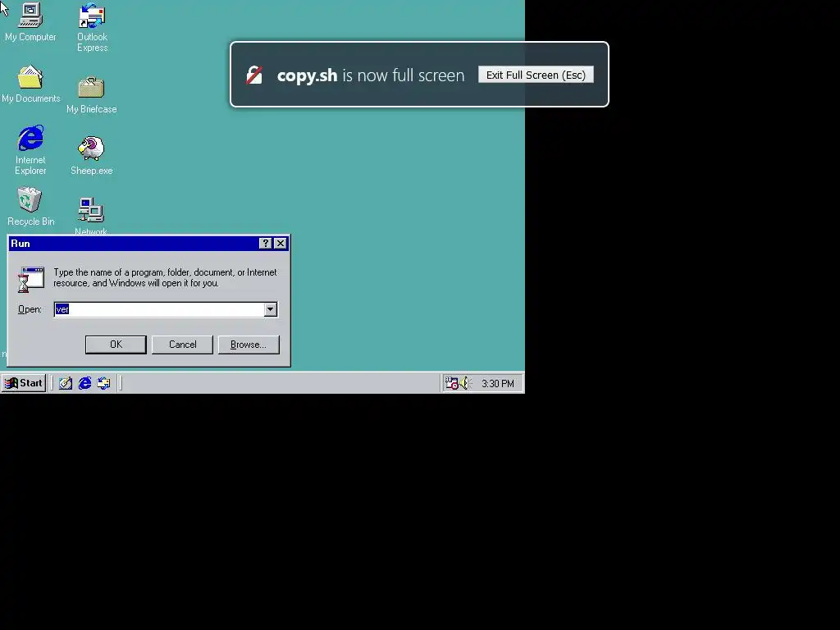Click the volume speaker tray icon
The height and width of the screenshot is (630, 840).
pos(464,383)
